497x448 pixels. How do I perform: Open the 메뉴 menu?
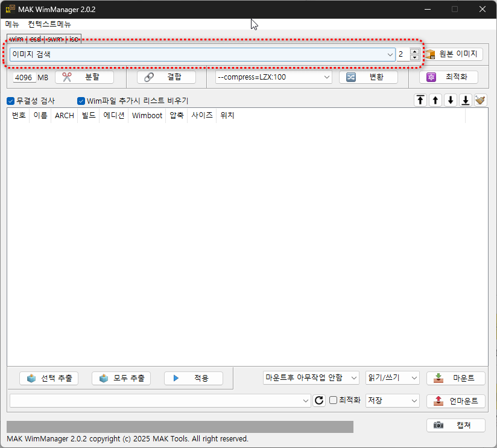(12, 24)
